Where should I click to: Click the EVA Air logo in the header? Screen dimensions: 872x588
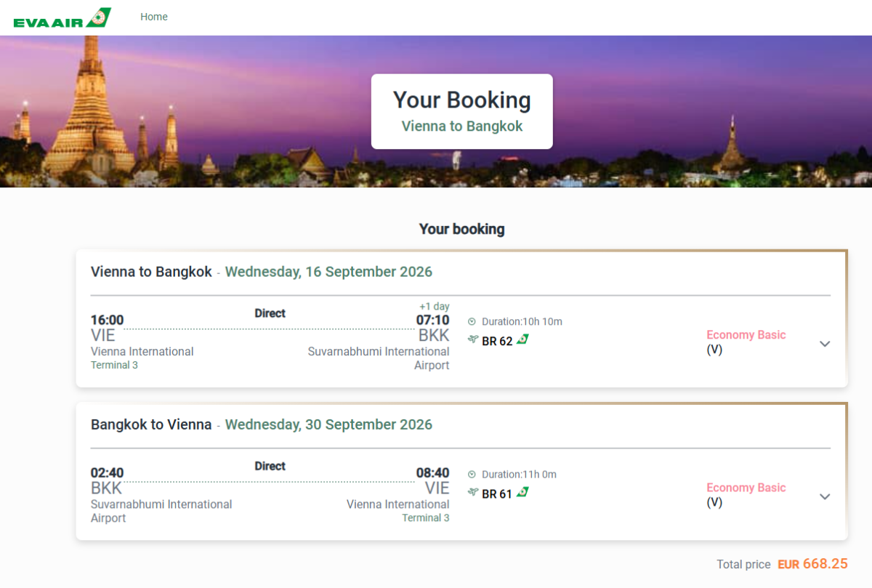(x=62, y=18)
